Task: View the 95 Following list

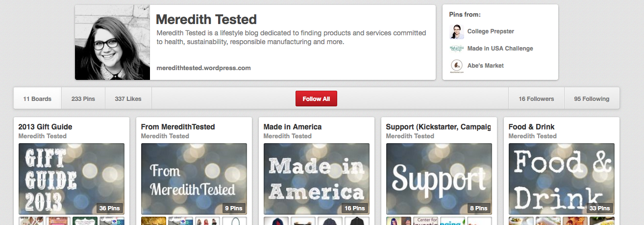Action: [592, 99]
